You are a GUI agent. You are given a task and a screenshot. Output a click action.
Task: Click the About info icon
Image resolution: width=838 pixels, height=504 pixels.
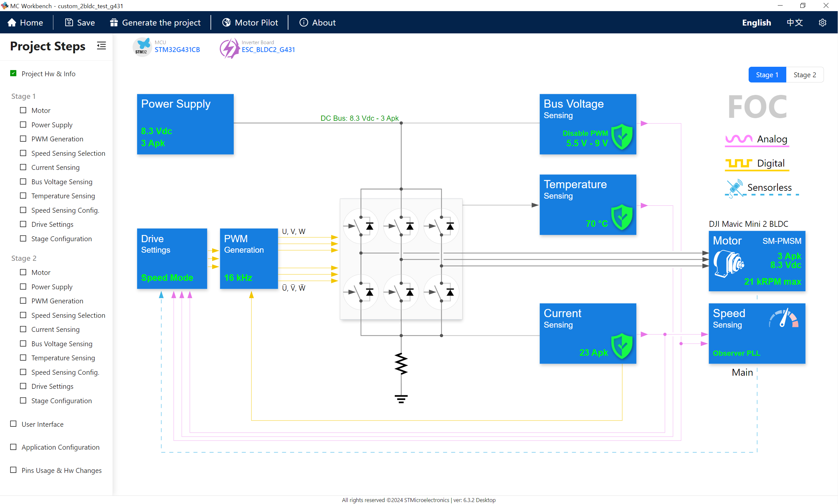pos(303,22)
